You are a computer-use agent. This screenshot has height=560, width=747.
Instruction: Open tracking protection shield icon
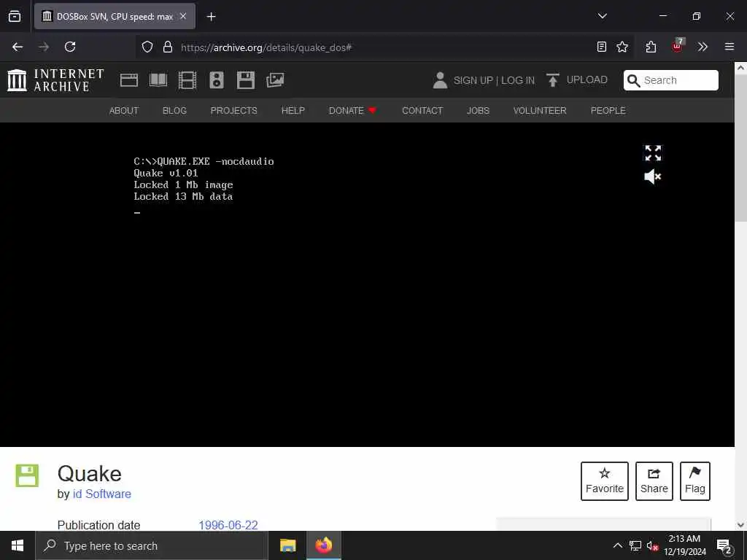[x=147, y=47]
